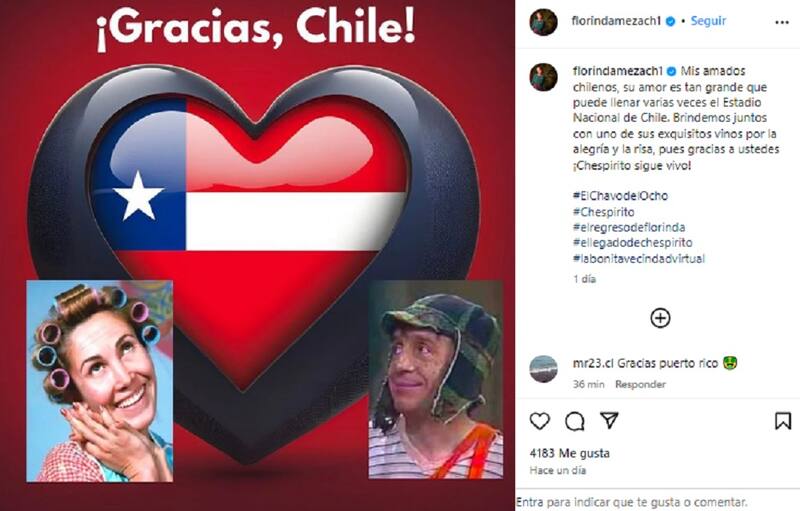Open hashtag #labonitavecindadvirtual
This screenshot has height=511, width=800.
click(639, 259)
